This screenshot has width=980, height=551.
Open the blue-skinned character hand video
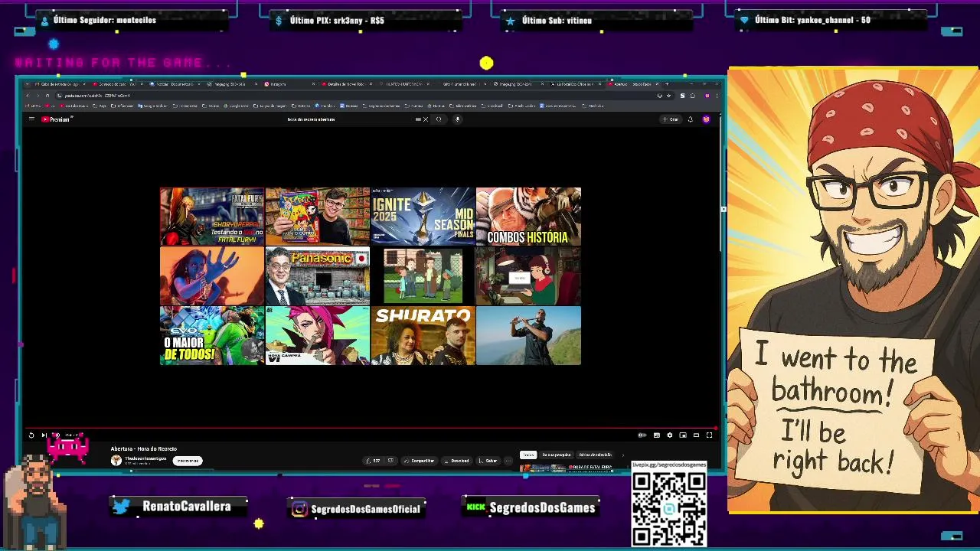pos(212,276)
